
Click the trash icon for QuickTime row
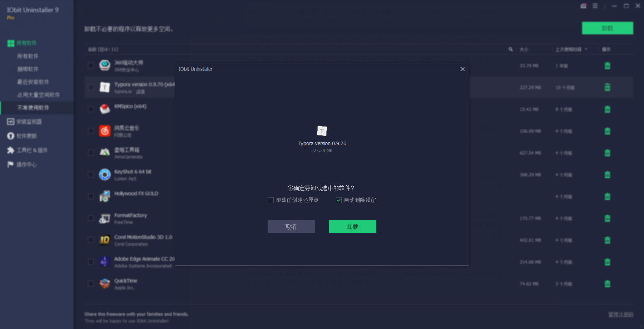pyautogui.click(x=607, y=284)
